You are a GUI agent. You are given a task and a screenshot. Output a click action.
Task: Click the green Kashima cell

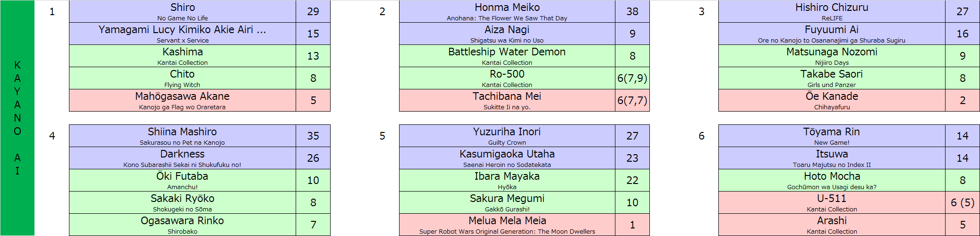tap(182, 56)
